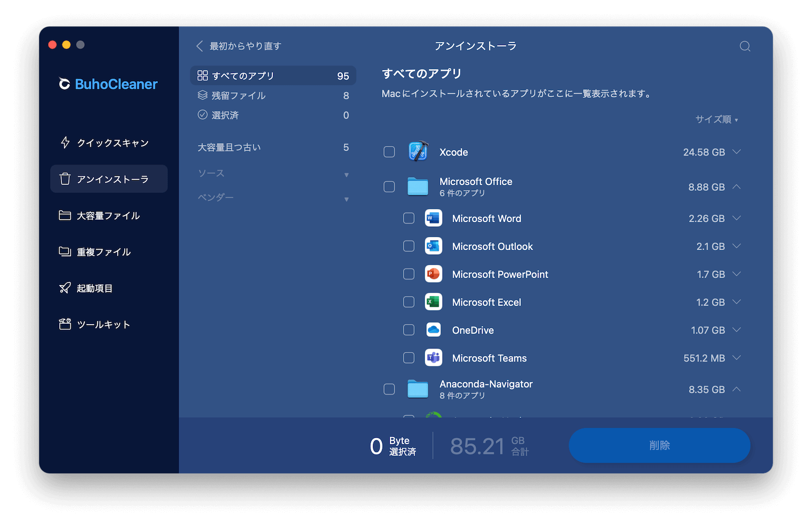The height and width of the screenshot is (525, 812).
Task: Click the rocket icon for 起動項目
Action: [x=65, y=288]
